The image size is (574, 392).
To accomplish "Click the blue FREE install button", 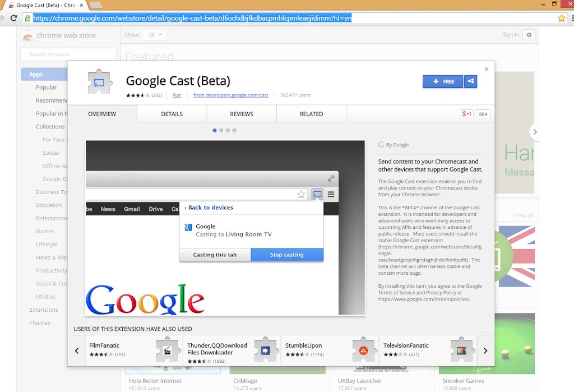I will coord(443,81).
